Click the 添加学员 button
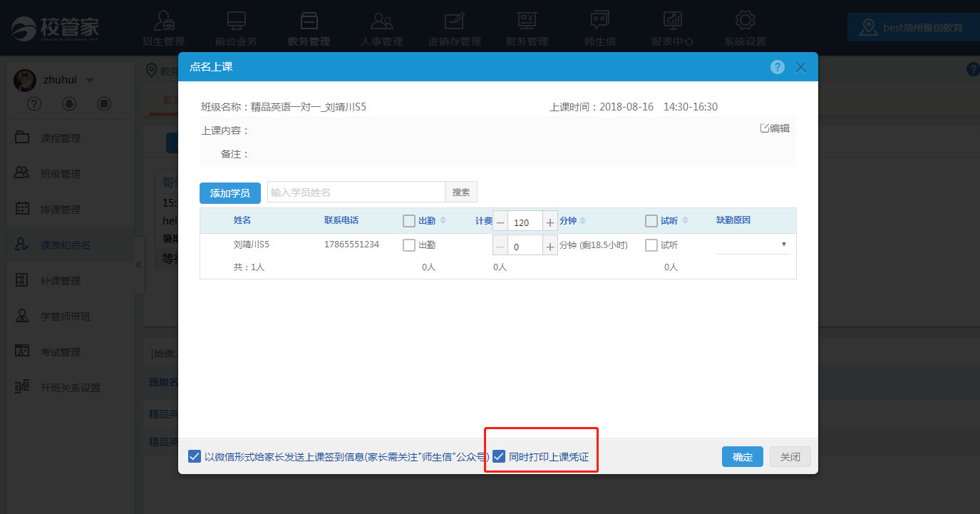This screenshot has height=514, width=980. tap(229, 193)
